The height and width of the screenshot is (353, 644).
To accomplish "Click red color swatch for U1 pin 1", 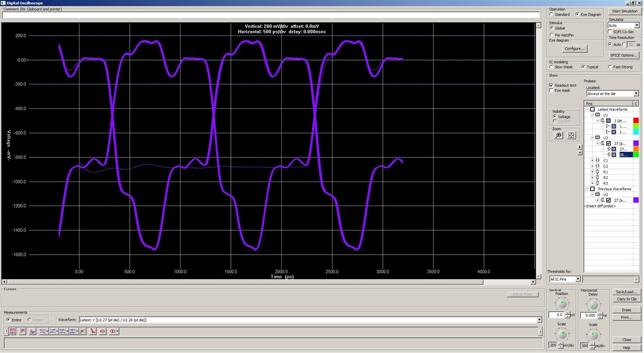I will pyautogui.click(x=636, y=120).
